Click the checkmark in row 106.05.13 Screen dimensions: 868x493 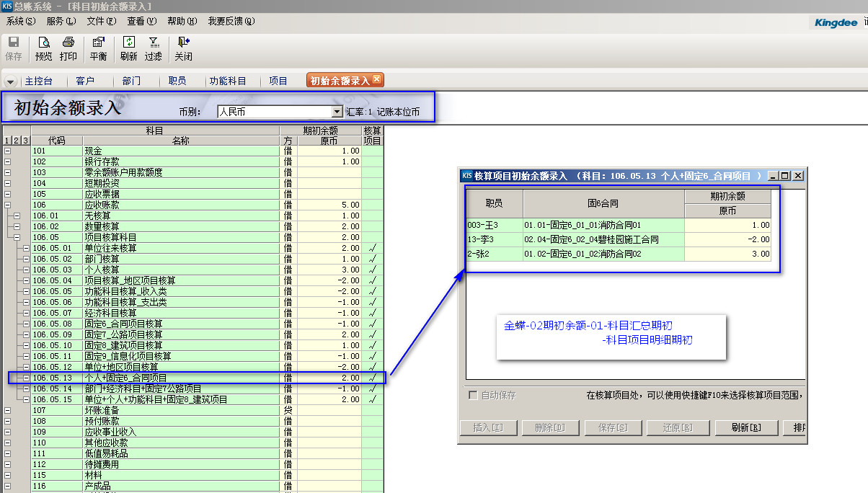[373, 378]
